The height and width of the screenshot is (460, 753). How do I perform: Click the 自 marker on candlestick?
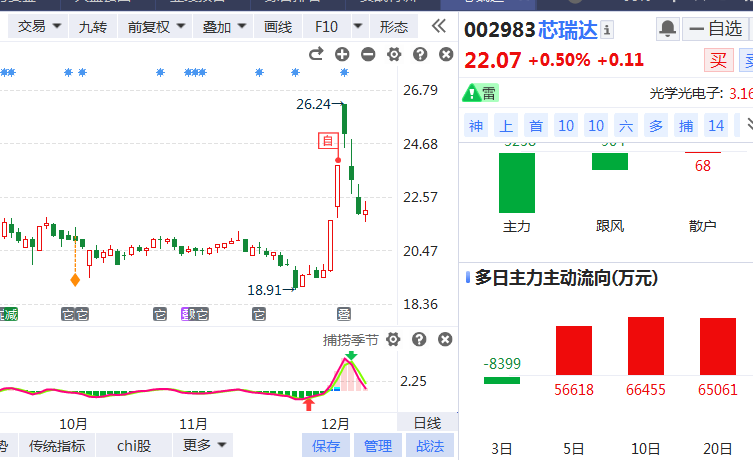click(328, 140)
